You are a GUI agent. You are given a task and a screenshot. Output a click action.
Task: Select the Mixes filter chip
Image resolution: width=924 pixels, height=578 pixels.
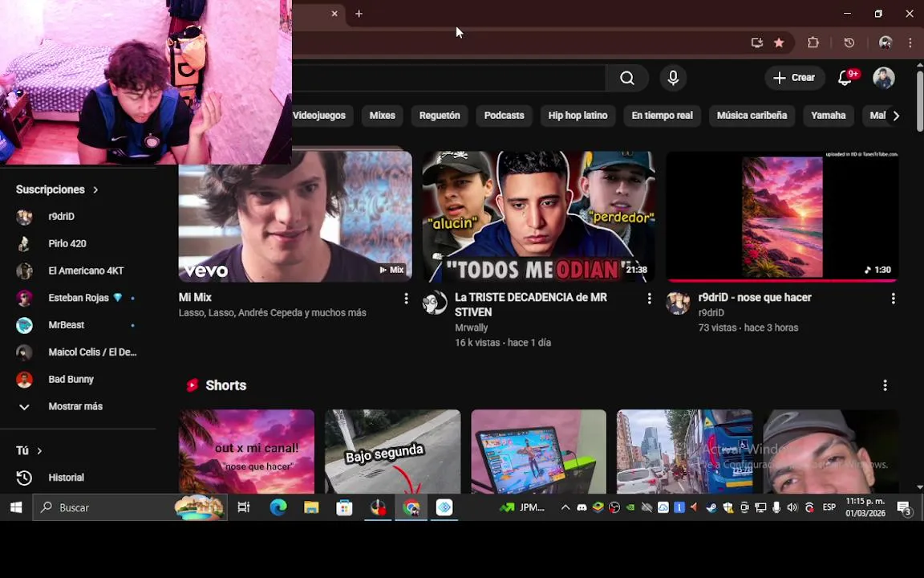pyautogui.click(x=382, y=116)
